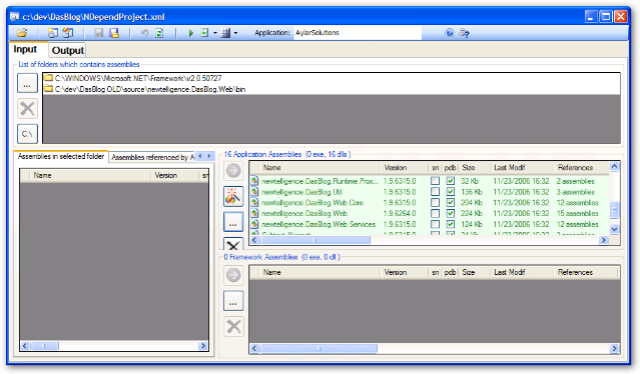Click the green run analysis arrow
The image size is (640, 374).
point(191,33)
